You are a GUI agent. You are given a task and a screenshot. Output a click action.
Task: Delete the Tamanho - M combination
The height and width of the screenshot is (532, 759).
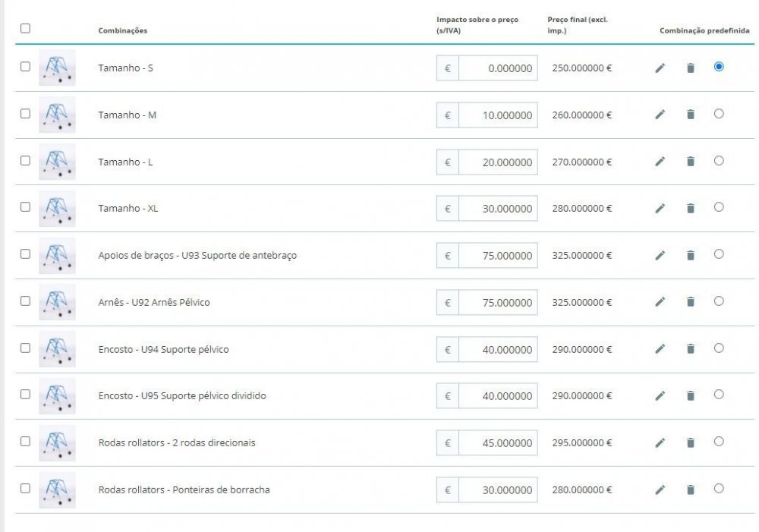[x=691, y=115]
